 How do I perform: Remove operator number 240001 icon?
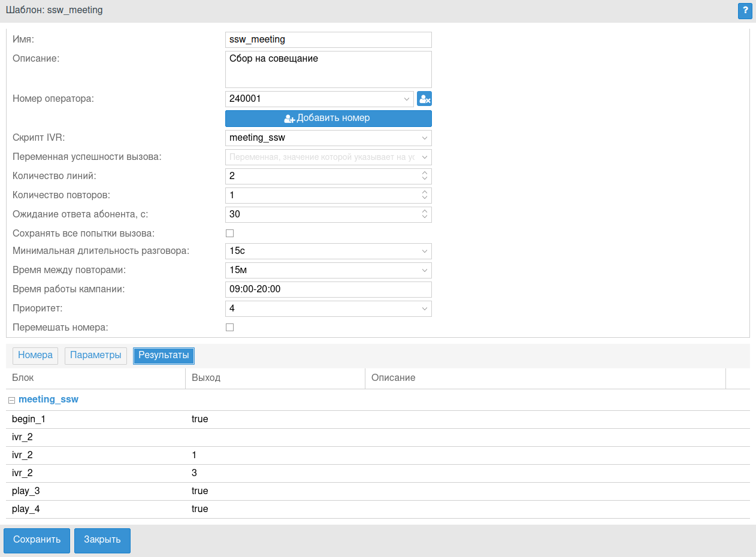424,99
